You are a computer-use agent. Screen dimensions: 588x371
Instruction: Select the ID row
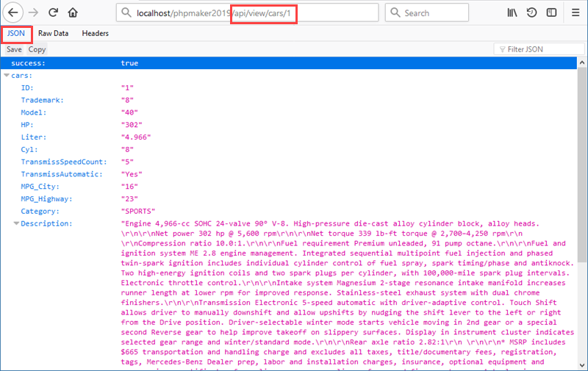[288, 87]
